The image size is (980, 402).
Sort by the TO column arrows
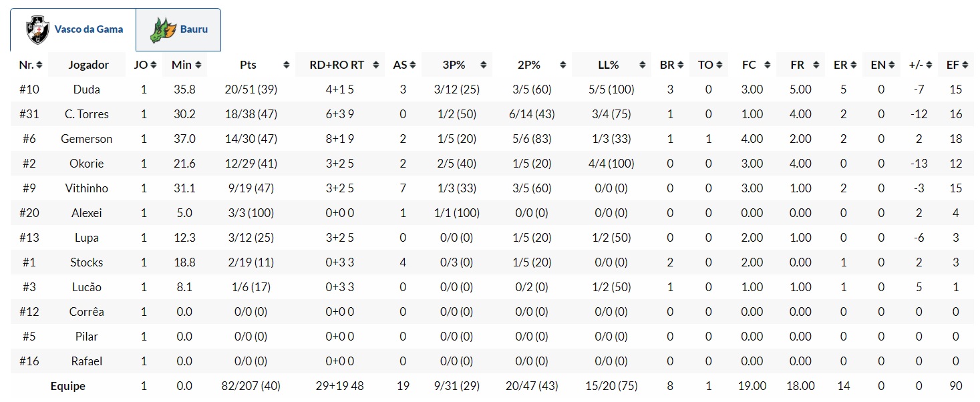(719, 65)
